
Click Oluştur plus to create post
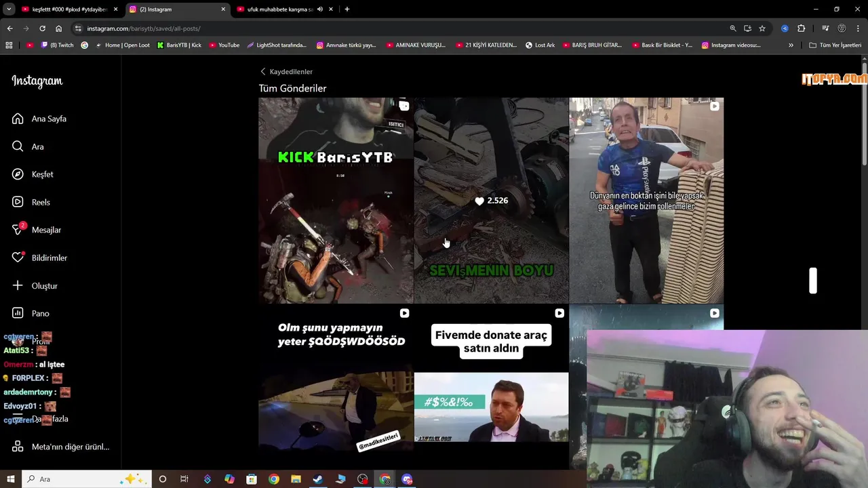35,285
